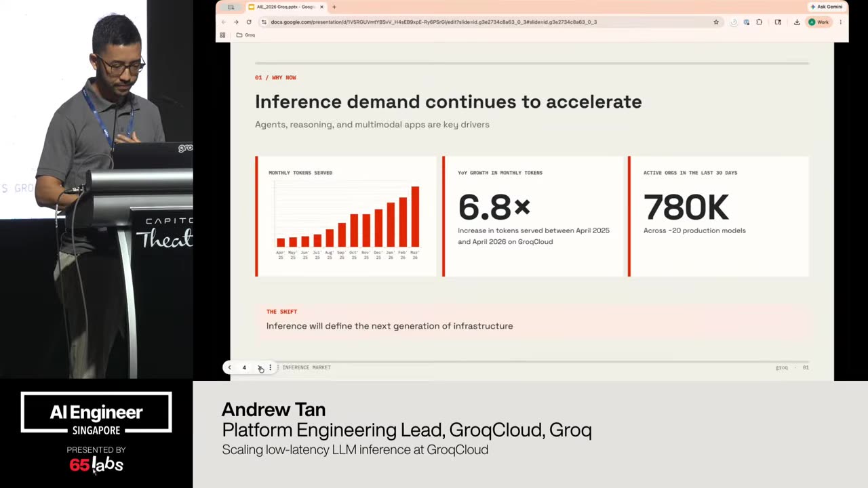Advance to the next slide arrow

click(x=260, y=367)
